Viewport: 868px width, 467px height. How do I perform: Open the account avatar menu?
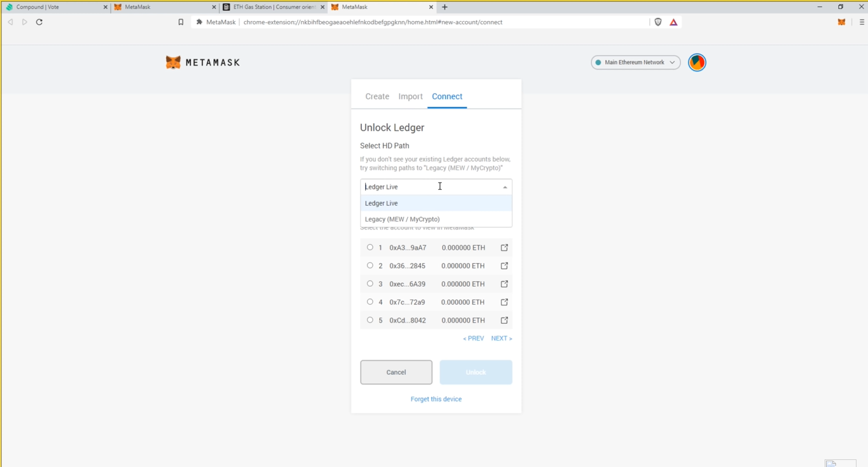[x=697, y=63]
